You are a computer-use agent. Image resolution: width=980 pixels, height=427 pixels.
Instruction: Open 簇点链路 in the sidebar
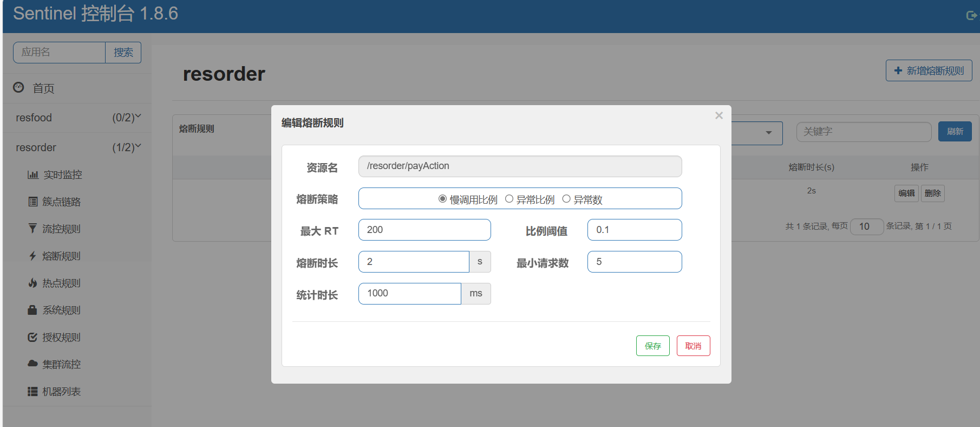coord(61,202)
